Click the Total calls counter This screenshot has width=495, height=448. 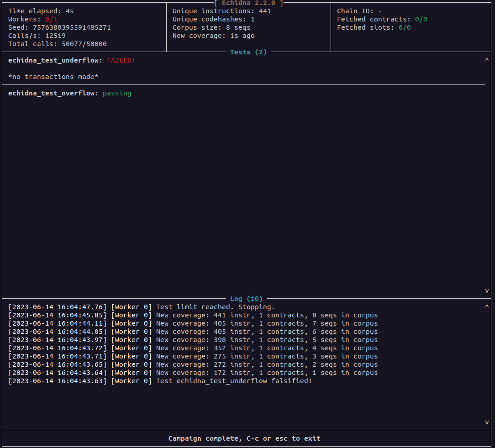[58, 44]
